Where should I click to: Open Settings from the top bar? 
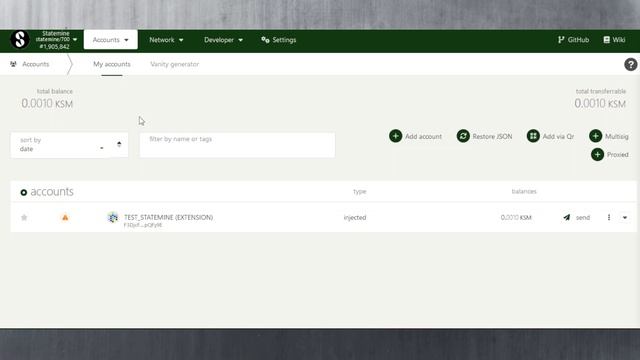coord(279,40)
